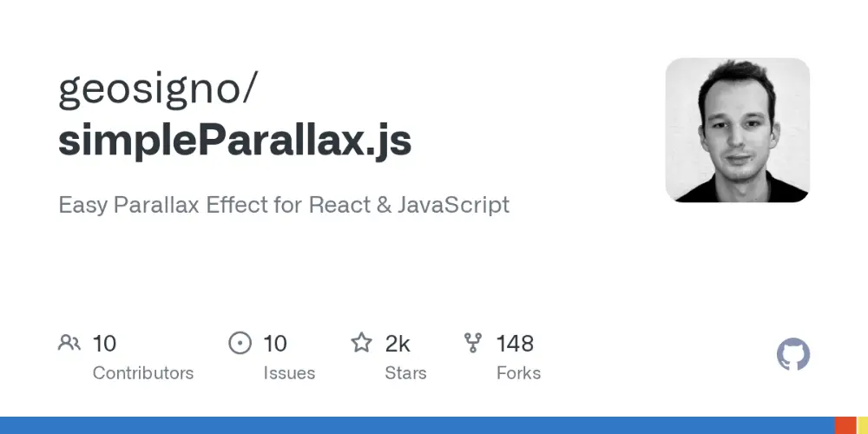Click the Forks branch icon
The image size is (868, 434).
click(x=473, y=343)
